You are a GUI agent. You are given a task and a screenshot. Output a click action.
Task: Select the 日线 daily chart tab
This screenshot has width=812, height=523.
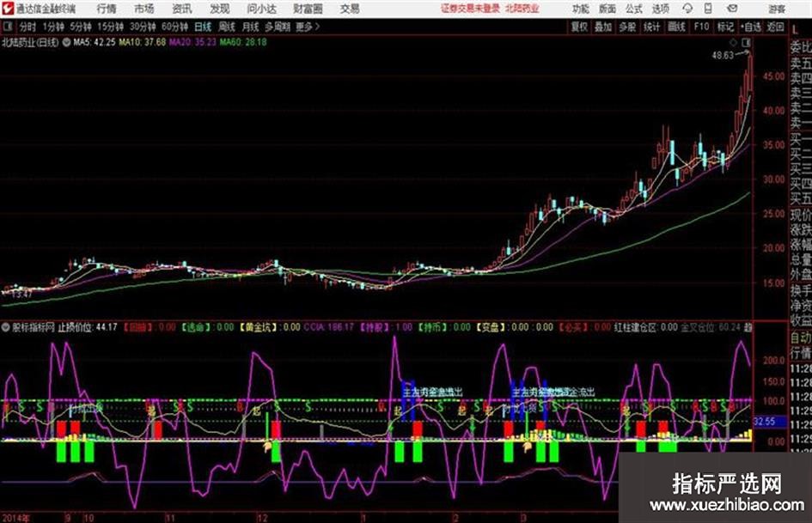point(203,27)
